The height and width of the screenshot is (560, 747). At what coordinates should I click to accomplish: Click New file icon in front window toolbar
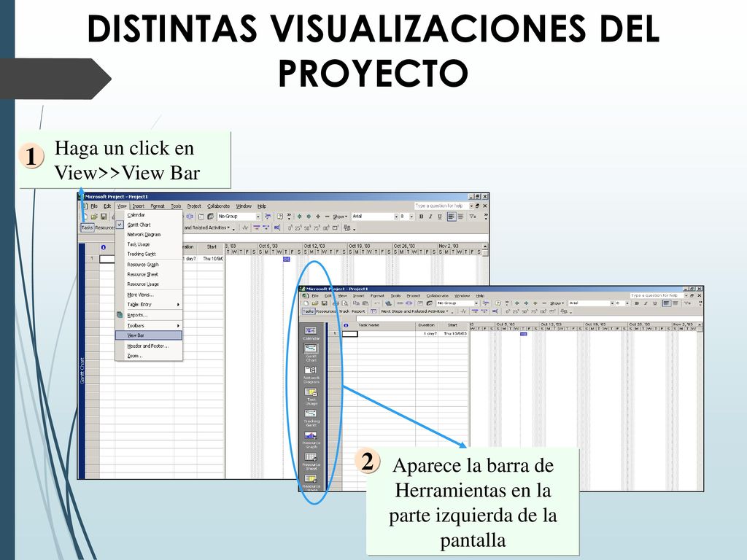coord(306,303)
